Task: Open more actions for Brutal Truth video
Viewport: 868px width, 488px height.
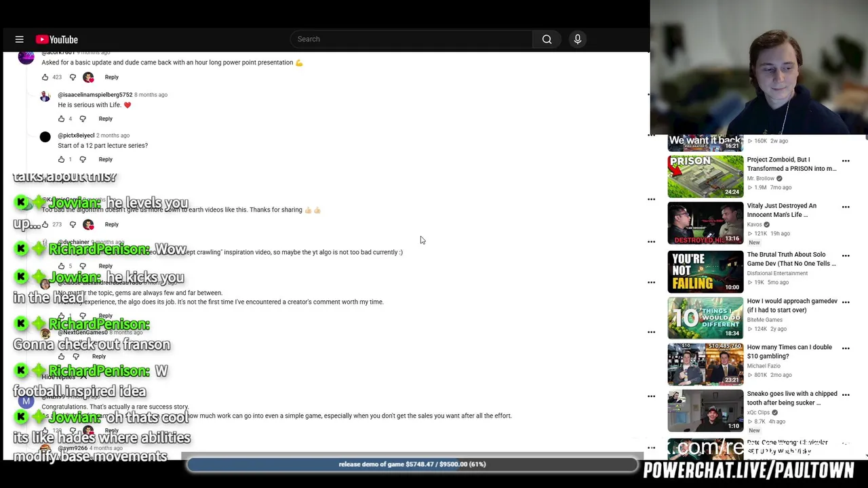Action: 846,256
